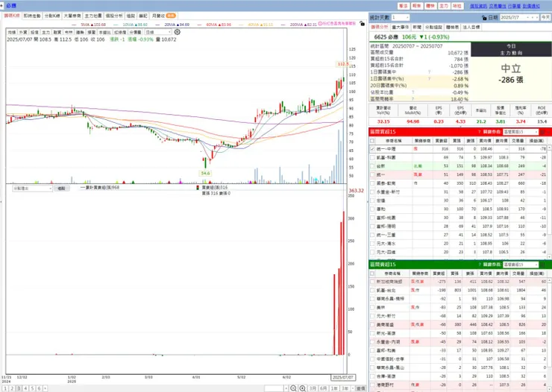Image resolution: width=552 pixels, height=392 pixels.
Task: Check the 台新 broker row checkbox
Action: pos(372,166)
